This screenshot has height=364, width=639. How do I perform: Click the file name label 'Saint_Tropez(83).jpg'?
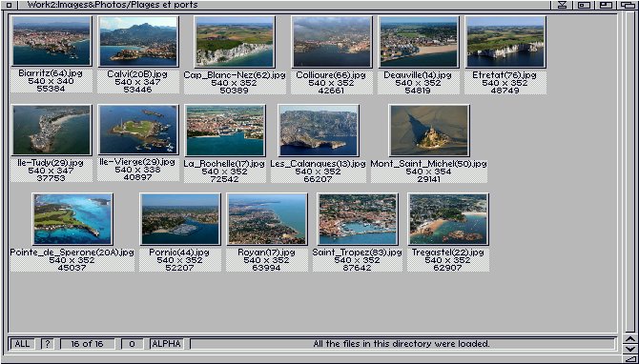point(357,252)
